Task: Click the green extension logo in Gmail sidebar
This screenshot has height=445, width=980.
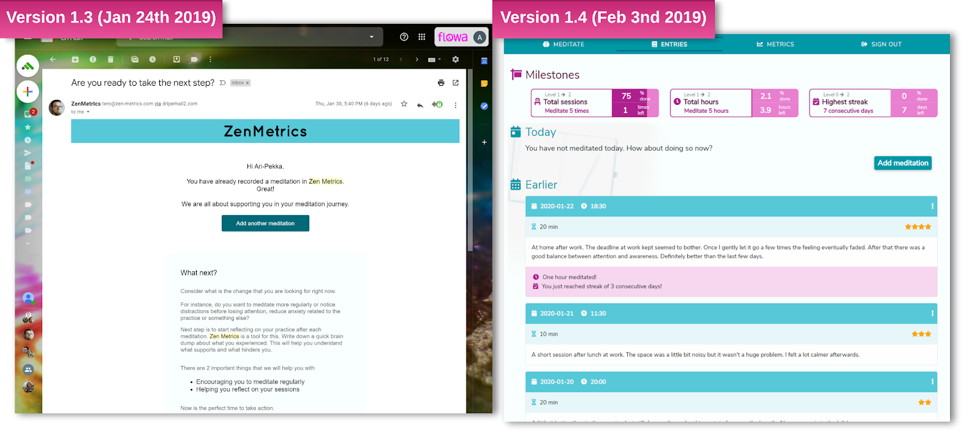Action: (x=28, y=66)
